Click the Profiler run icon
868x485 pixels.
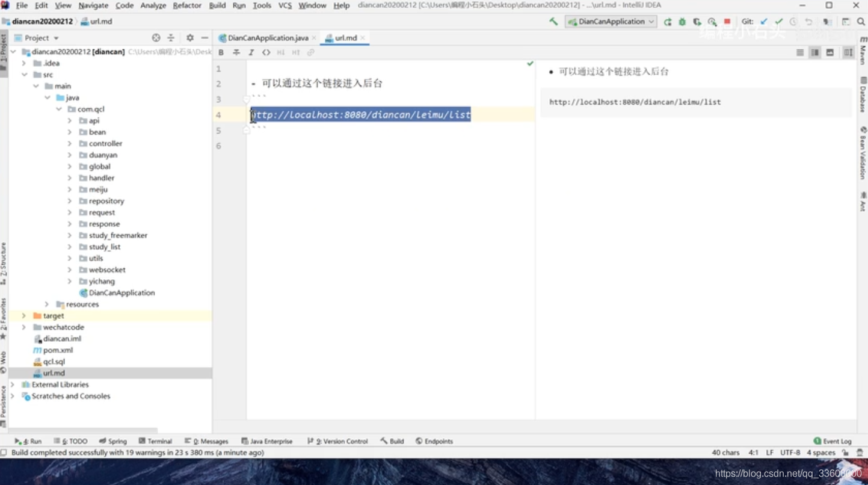(712, 22)
